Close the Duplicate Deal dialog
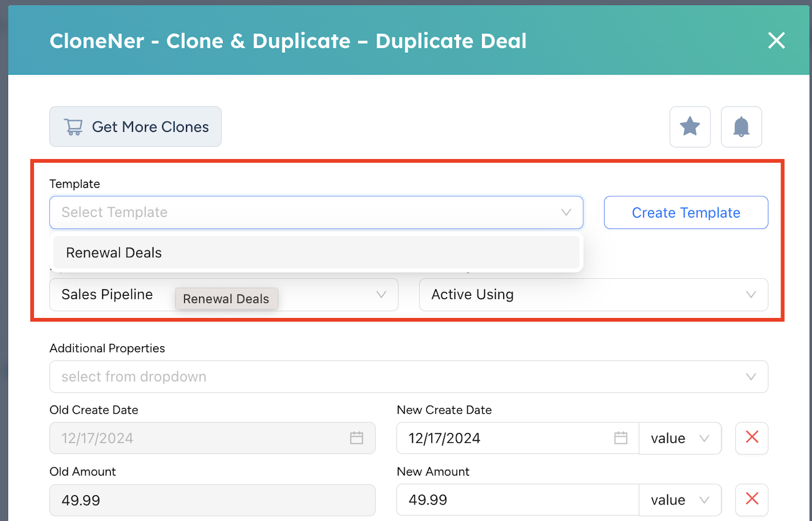Viewport: 812px width, 521px height. coord(776,40)
